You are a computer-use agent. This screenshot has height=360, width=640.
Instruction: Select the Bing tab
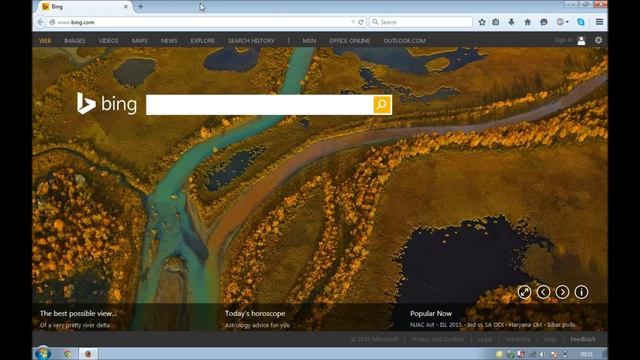(x=85, y=7)
